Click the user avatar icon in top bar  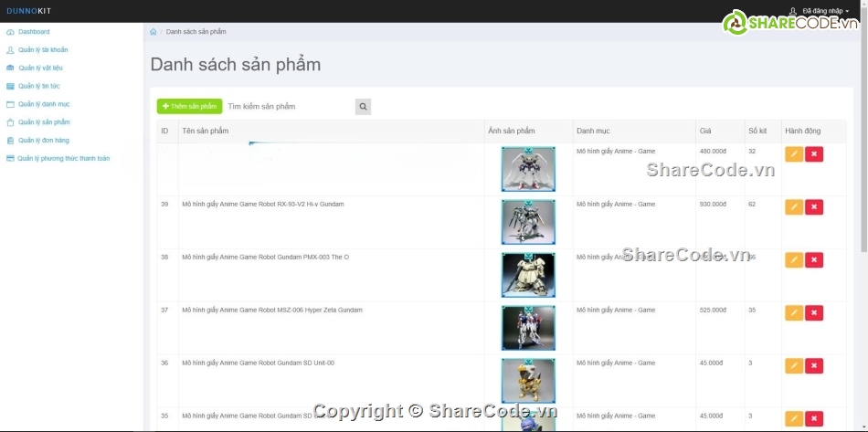793,11
